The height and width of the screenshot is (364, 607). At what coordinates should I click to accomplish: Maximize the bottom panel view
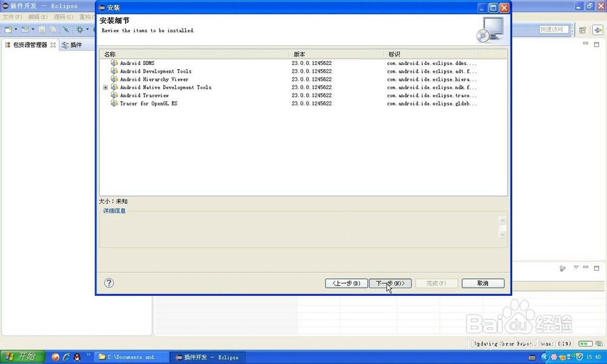tap(597, 268)
